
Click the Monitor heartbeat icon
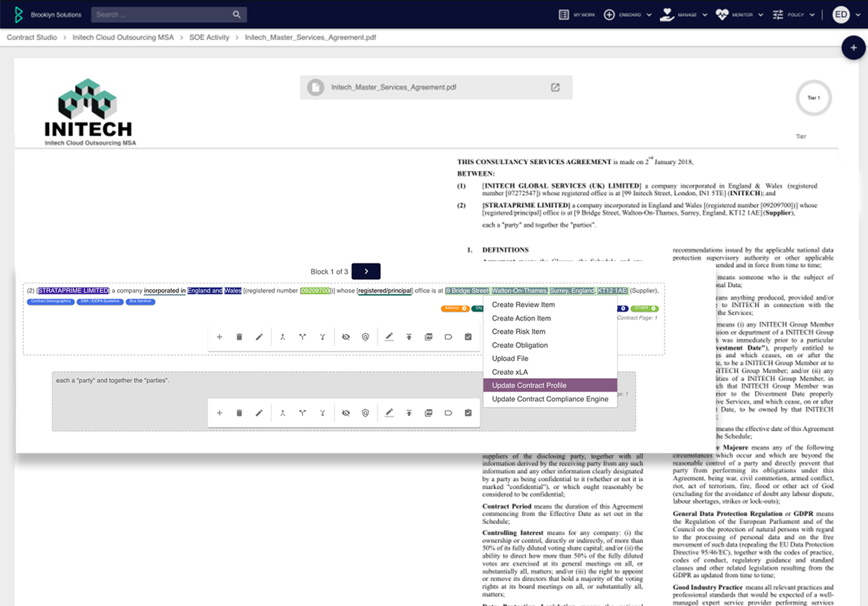point(722,15)
